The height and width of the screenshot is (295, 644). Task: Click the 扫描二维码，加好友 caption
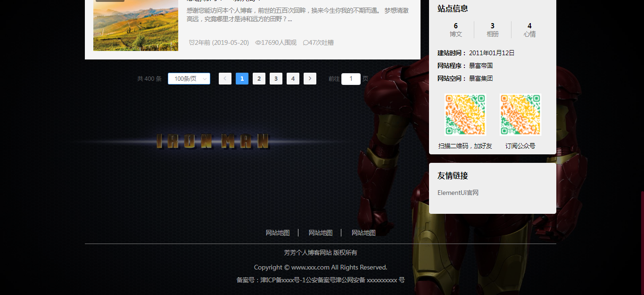[x=465, y=146]
